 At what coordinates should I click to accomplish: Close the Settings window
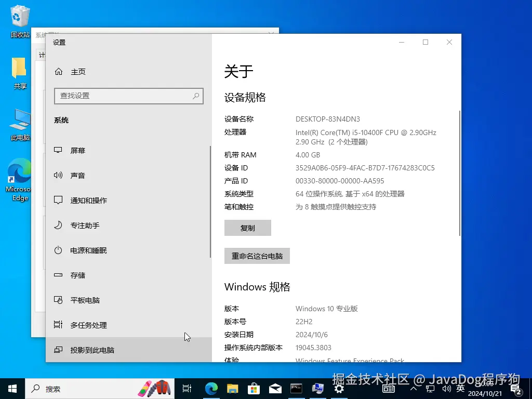(x=449, y=42)
